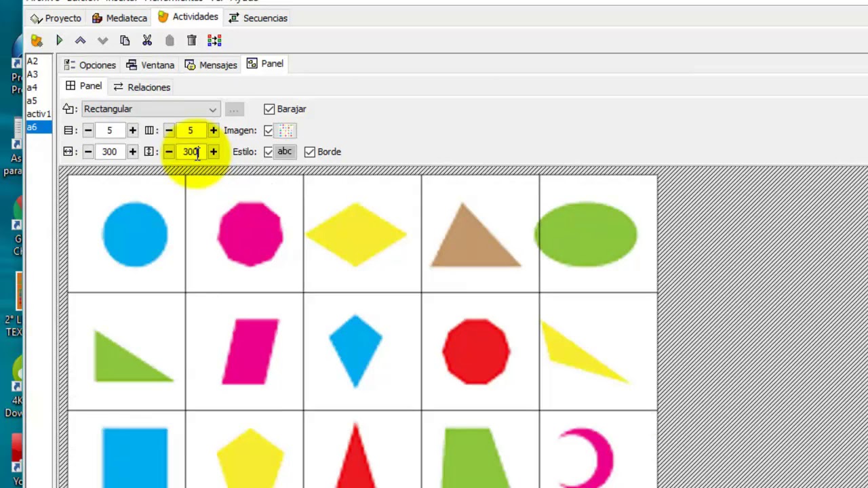Click the colored grid icon in the activities toolbar
Screen dimensions: 868x488
point(214,41)
